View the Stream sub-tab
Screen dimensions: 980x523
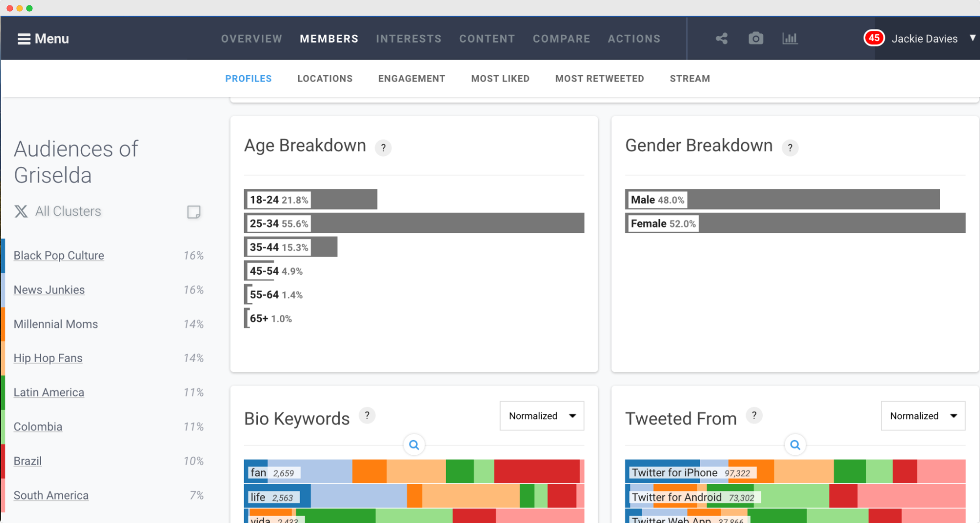pyautogui.click(x=690, y=78)
